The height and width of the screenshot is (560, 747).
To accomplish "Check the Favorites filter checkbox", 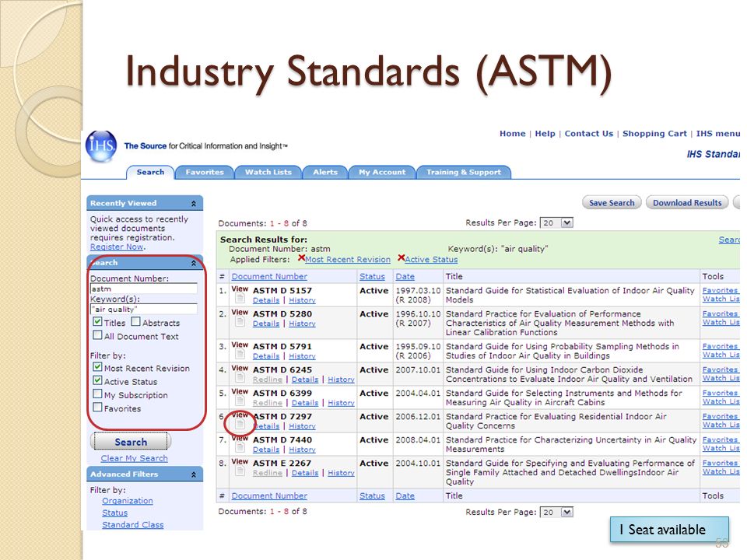I will pos(97,407).
